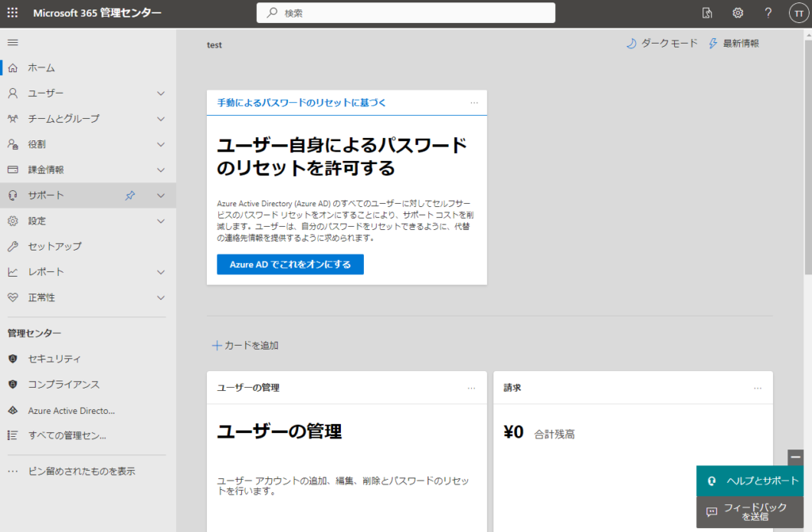Expand the 課金情報 chevron
812x532 pixels.
click(161, 170)
